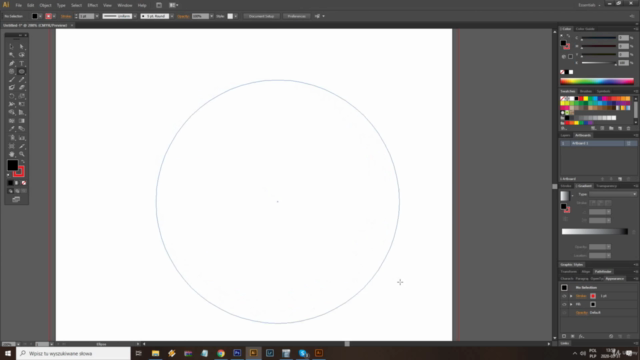Image resolution: width=640 pixels, height=360 pixels.
Task: Open the Effect menu
Action: pyautogui.click(x=93, y=5)
